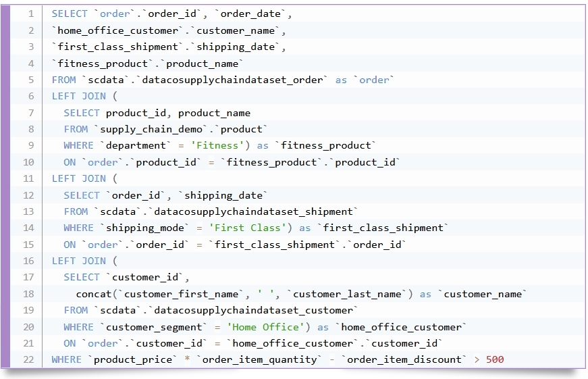Image resolution: width=588 pixels, height=379 pixels.
Task: Click the 'Home Office' string literal
Action: [x=265, y=327]
